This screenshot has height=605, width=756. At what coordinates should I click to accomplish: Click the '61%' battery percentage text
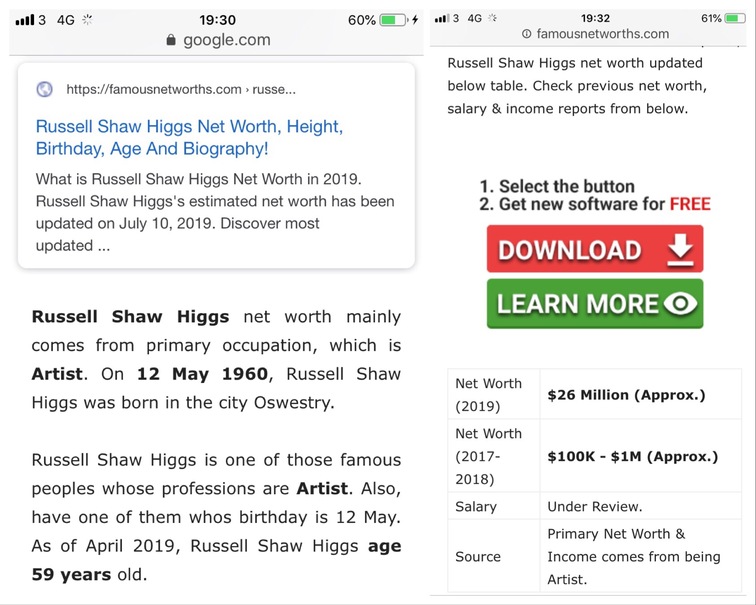[x=711, y=18]
